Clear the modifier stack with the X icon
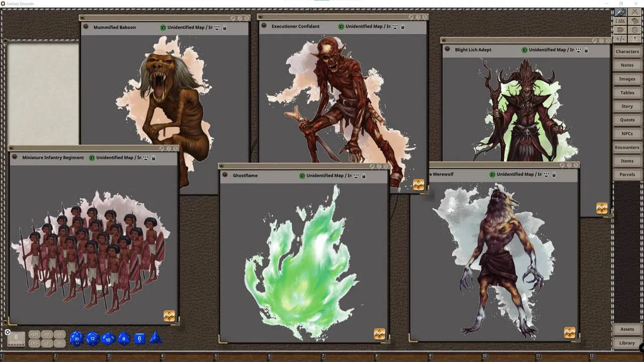Image resolution: width=644 pixels, height=362 pixels. (8, 332)
